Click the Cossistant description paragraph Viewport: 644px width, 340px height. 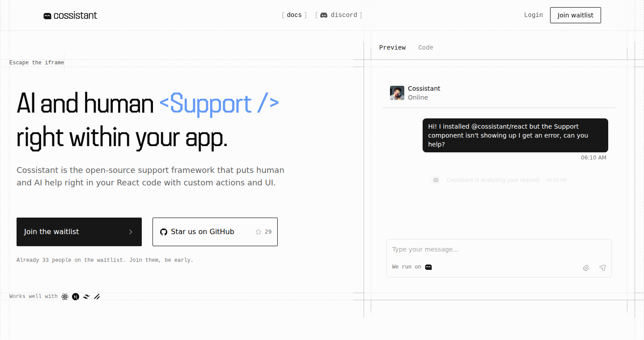pyautogui.click(x=150, y=176)
